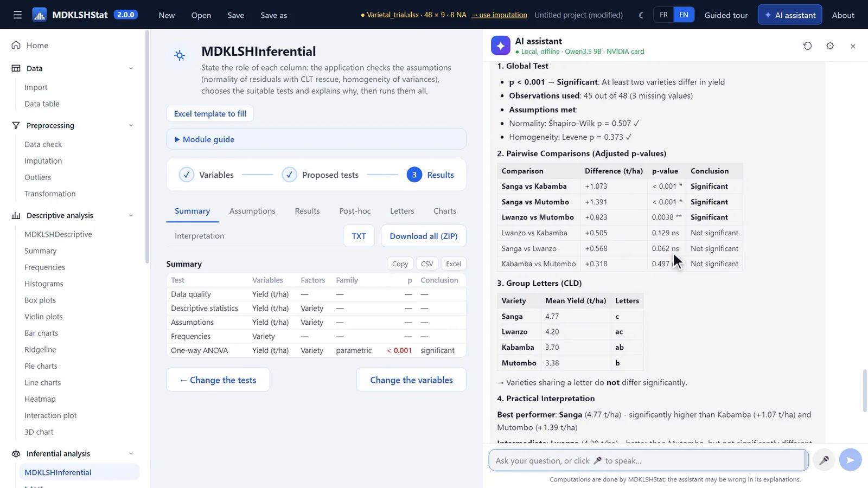Reset the AI assistant conversation

pos(807,46)
